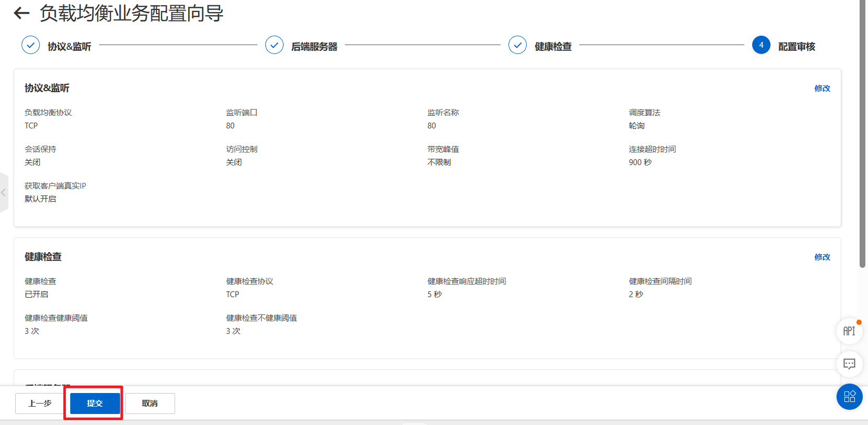Image resolution: width=868 pixels, height=425 pixels.
Task: Select the 配置审核 step label
Action: click(797, 47)
